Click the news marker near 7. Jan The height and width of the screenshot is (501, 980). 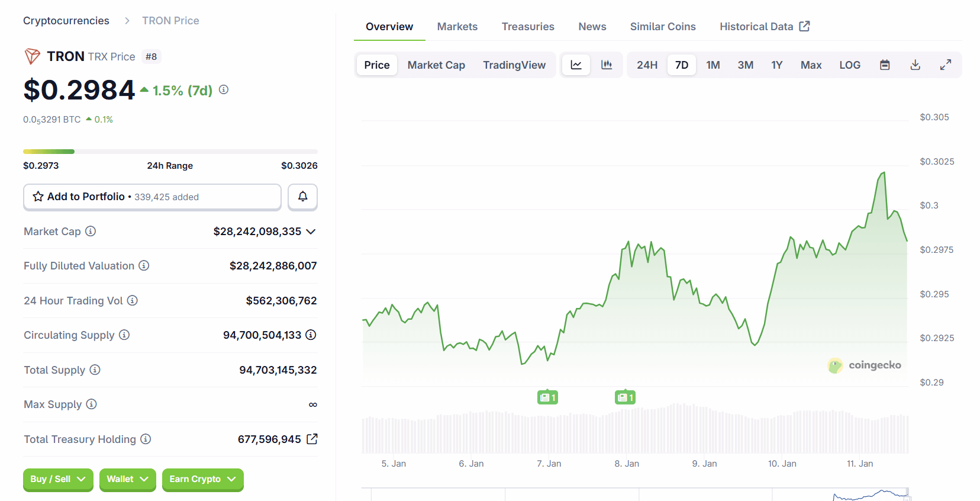click(547, 397)
